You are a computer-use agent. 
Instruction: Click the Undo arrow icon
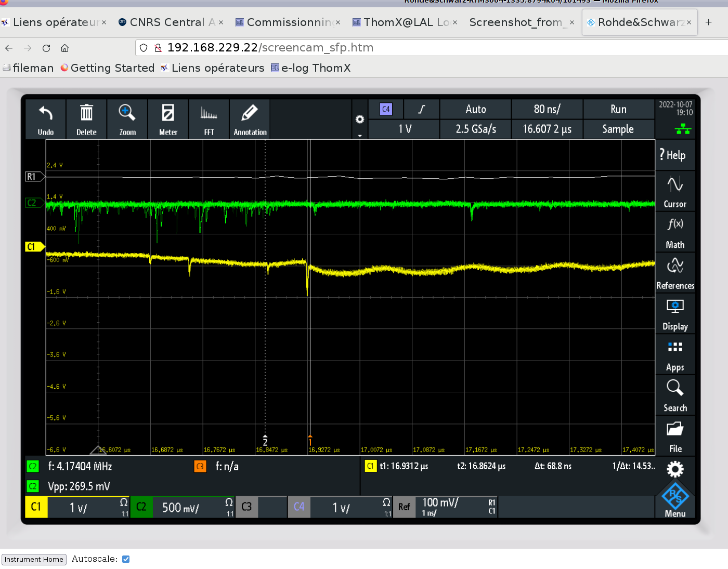tap(46, 114)
